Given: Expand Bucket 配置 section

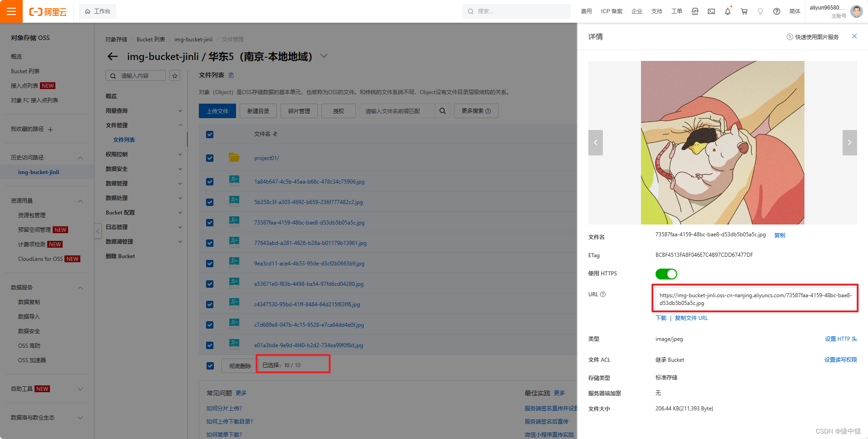Looking at the screenshot, I should (x=180, y=213).
